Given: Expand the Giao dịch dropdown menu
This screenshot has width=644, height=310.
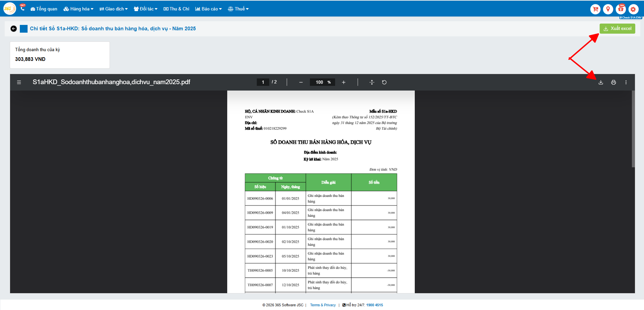Looking at the screenshot, I should [114, 9].
